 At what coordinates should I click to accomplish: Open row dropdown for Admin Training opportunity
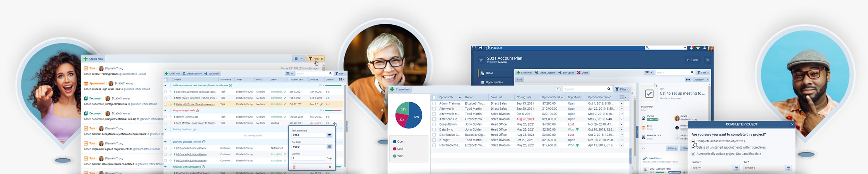pyautogui.click(x=621, y=104)
